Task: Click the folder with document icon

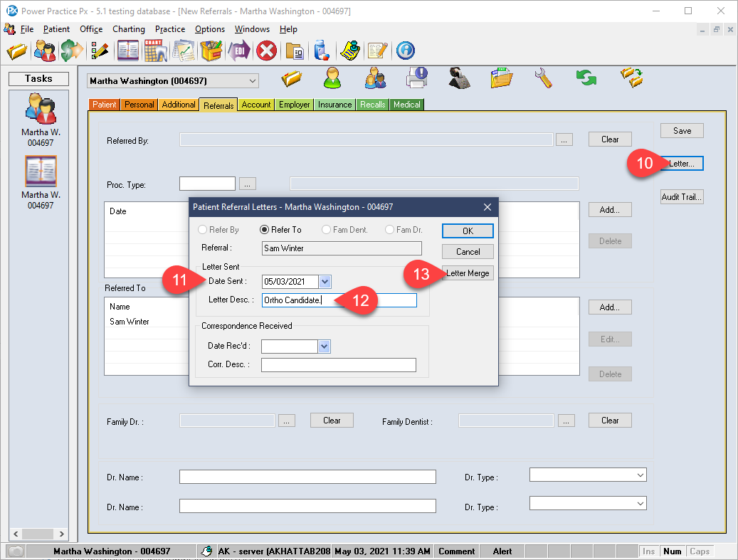Action: tap(295, 51)
